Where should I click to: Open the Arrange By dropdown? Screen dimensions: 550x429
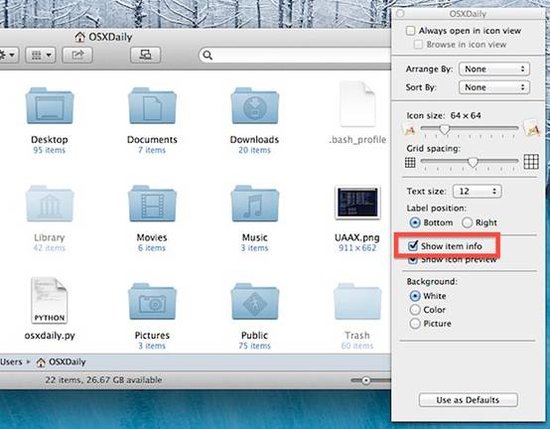[x=494, y=69]
